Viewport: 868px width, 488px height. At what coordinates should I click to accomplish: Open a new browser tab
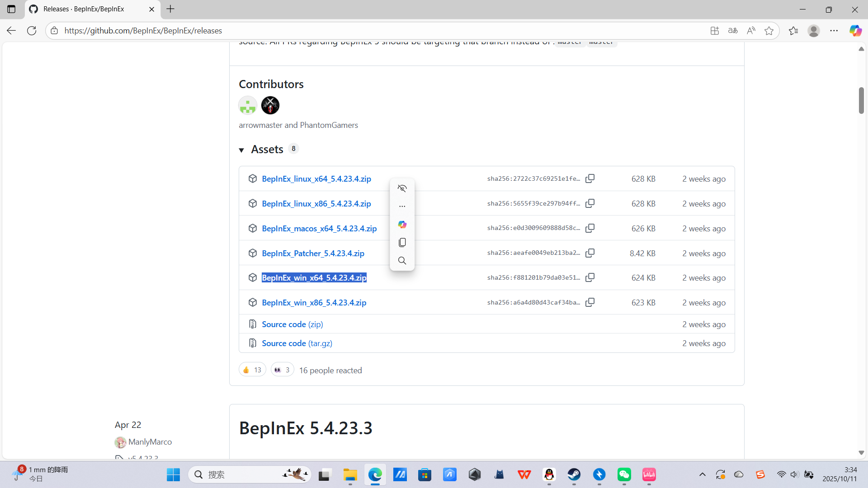tap(170, 9)
